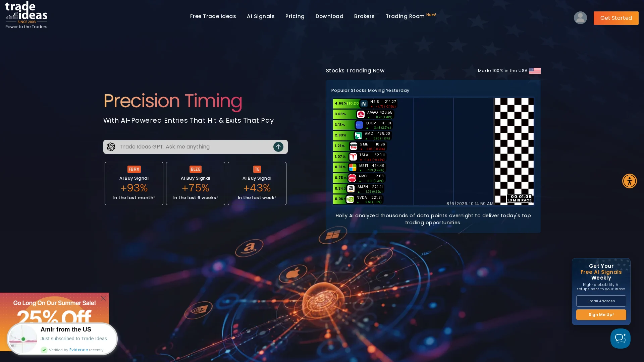
Task: Open the AI Signals menu
Action: (x=261, y=16)
